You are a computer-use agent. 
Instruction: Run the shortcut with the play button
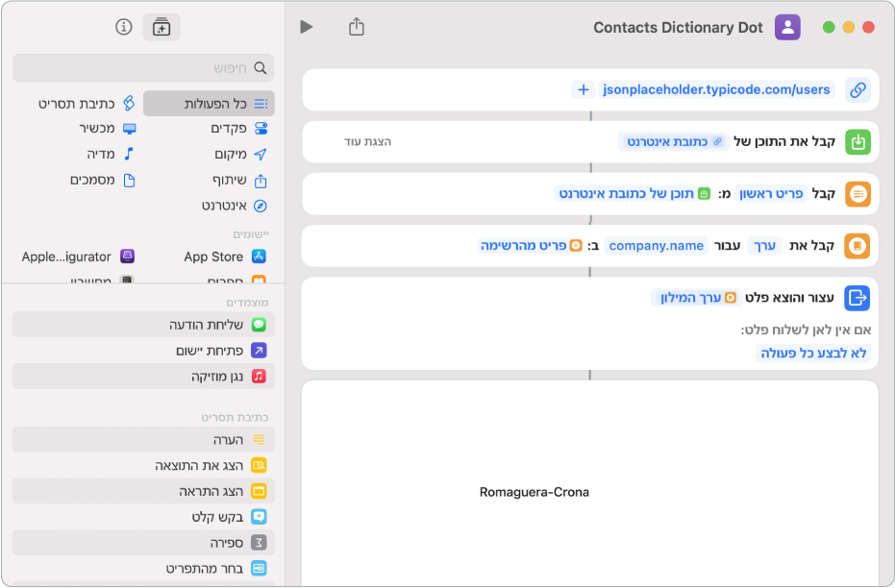tap(307, 27)
